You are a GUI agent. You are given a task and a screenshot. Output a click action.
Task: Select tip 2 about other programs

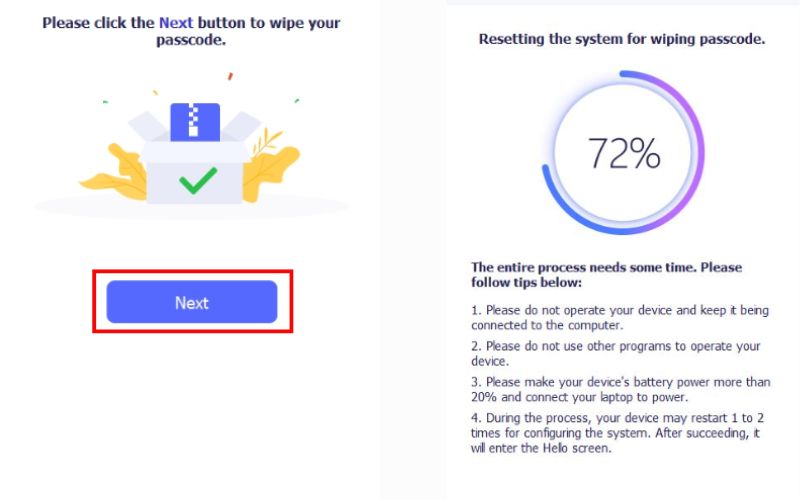pyautogui.click(x=616, y=353)
